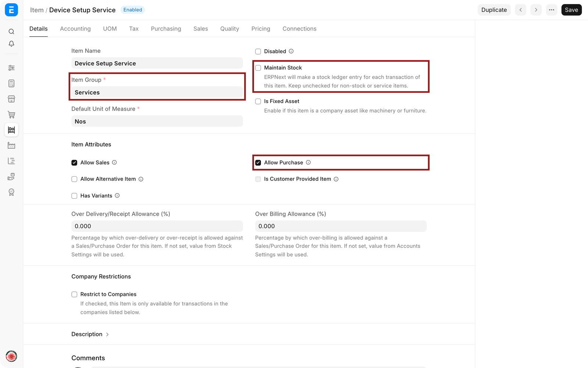Click the Item breadcrumb link
The width and height of the screenshot is (588, 368).
37,10
